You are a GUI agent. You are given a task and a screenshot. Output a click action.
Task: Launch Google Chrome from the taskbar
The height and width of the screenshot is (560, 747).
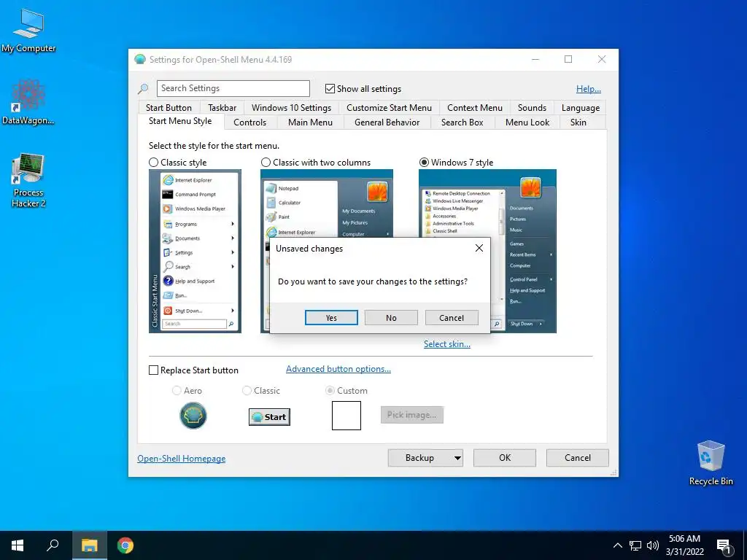(x=125, y=545)
